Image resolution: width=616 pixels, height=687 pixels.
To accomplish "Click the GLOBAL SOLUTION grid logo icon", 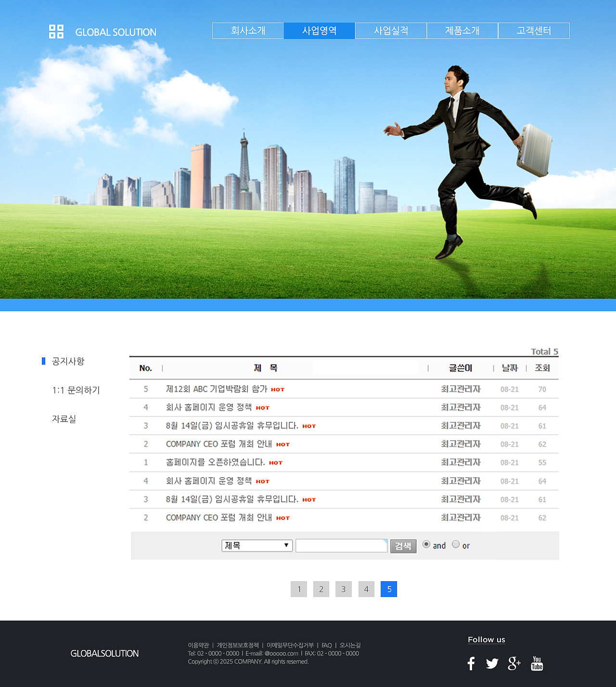I will tap(55, 32).
